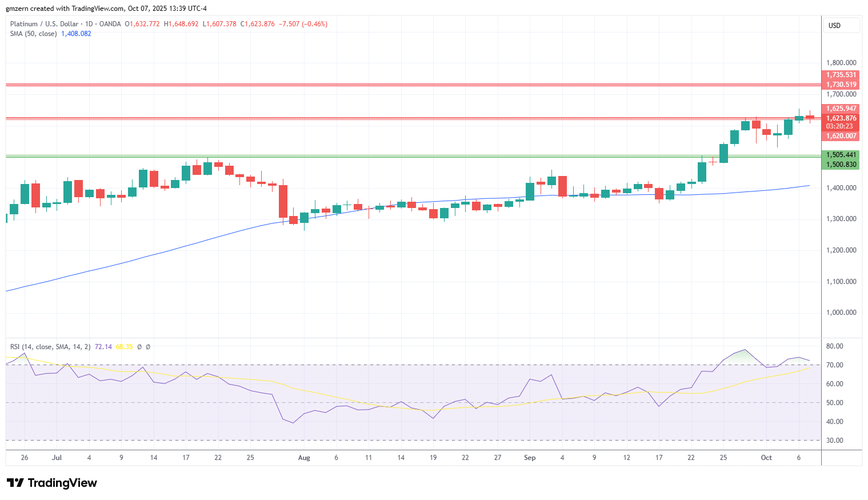Click the OANDA source label
The width and height of the screenshot is (868, 500).
tap(110, 24)
